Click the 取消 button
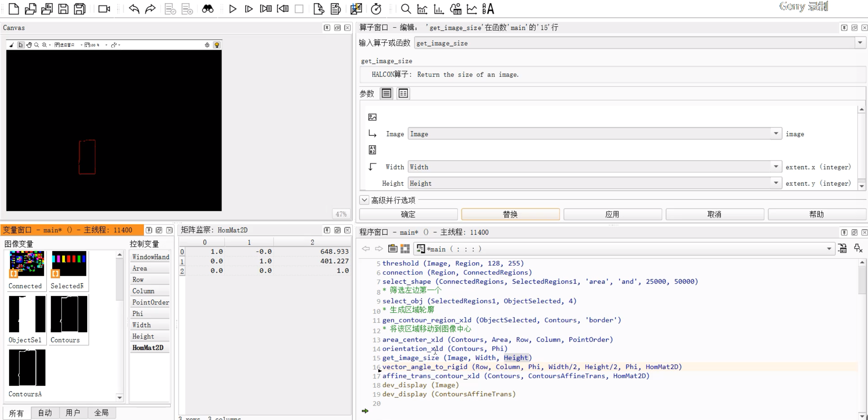Screen dimensions: 868x420 [x=714, y=214]
